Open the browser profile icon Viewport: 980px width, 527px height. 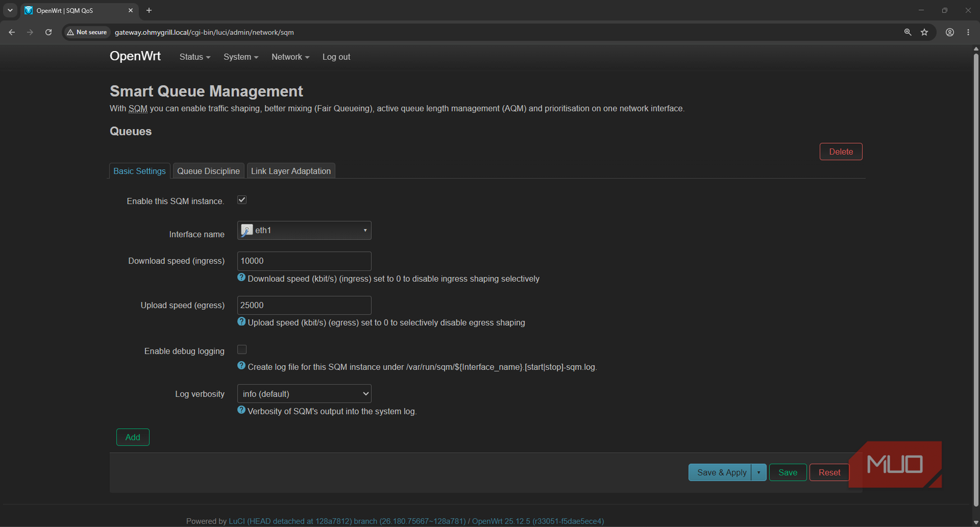[x=950, y=32]
